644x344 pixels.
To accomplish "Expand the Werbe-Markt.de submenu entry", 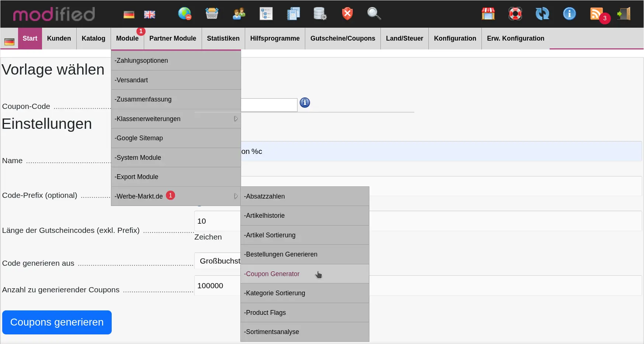I will coord(176,196).
